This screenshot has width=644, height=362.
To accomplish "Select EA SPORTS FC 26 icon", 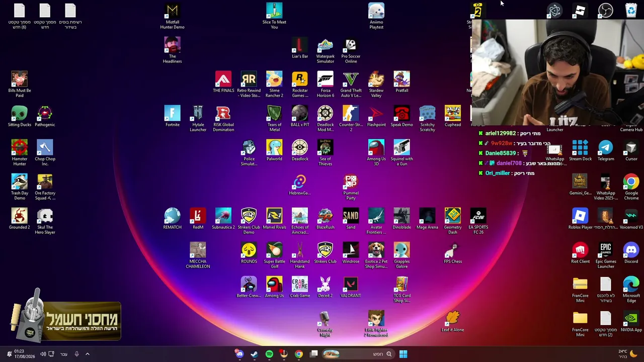I will 478,222.
